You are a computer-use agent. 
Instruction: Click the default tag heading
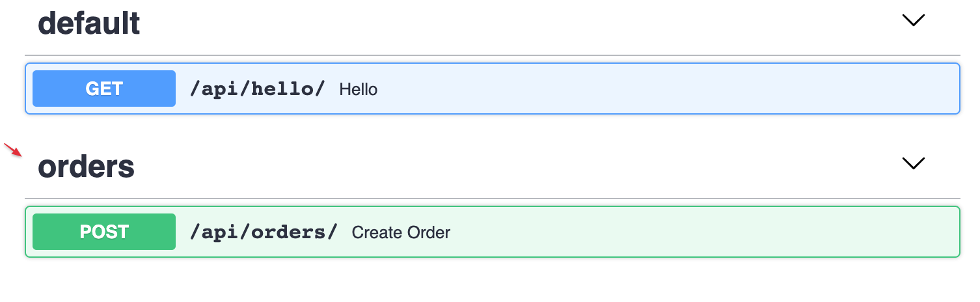coord(89,23)
